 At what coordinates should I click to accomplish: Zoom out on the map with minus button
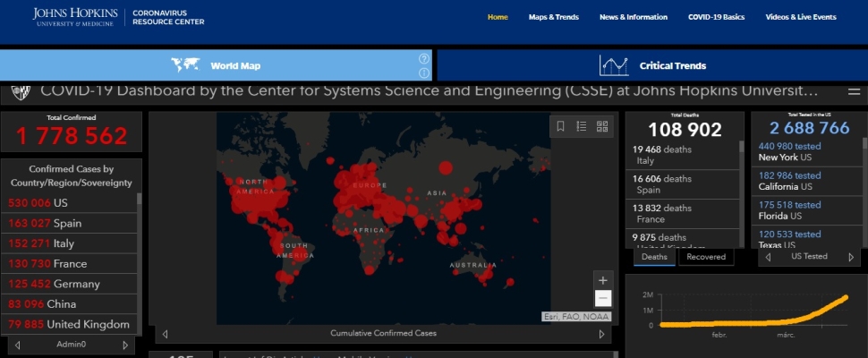603,298
